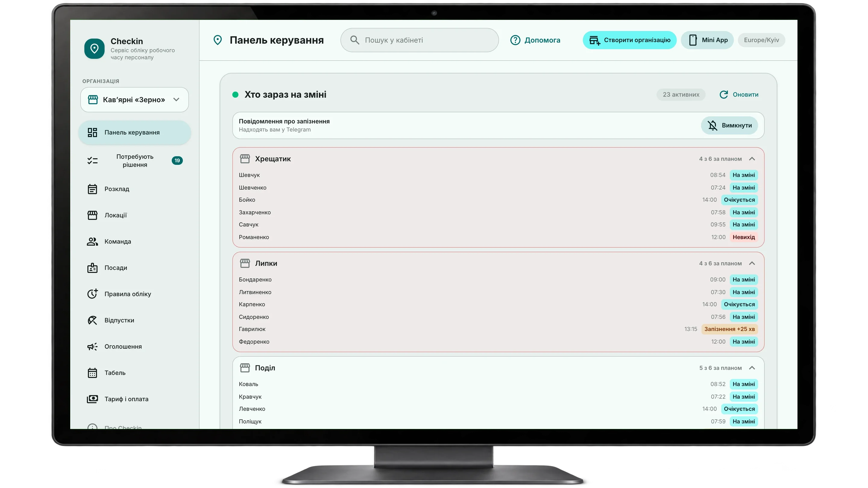Screen dimensions: 868x488
Task: Select the Шевчук employee row name
Action: point(249,175)
